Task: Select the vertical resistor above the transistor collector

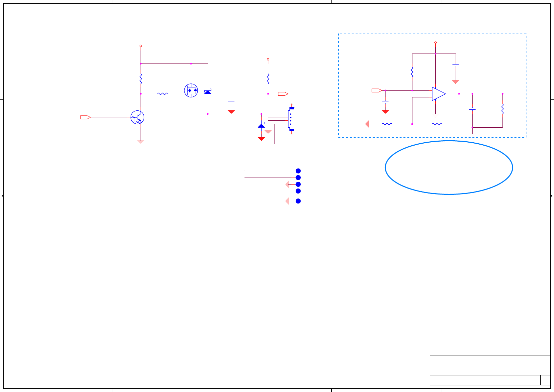Action: coord(141,79)
